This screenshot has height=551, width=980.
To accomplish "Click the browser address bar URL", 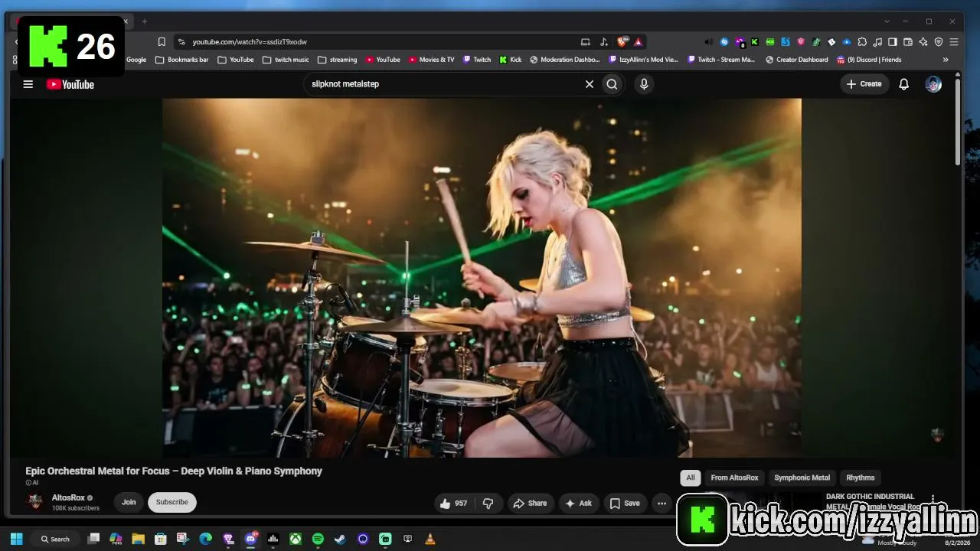I will click(x=250, y=42).
